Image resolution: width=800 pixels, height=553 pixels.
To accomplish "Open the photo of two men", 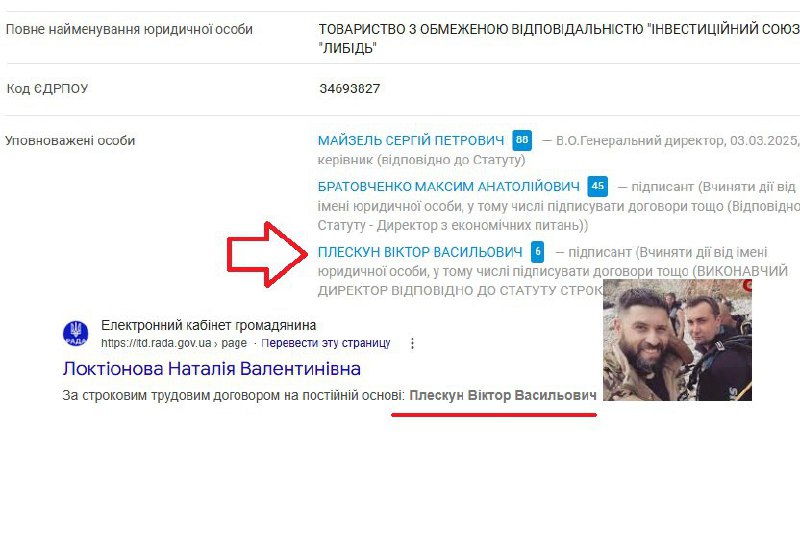I will pyautogui.click(x=677, y=340).
